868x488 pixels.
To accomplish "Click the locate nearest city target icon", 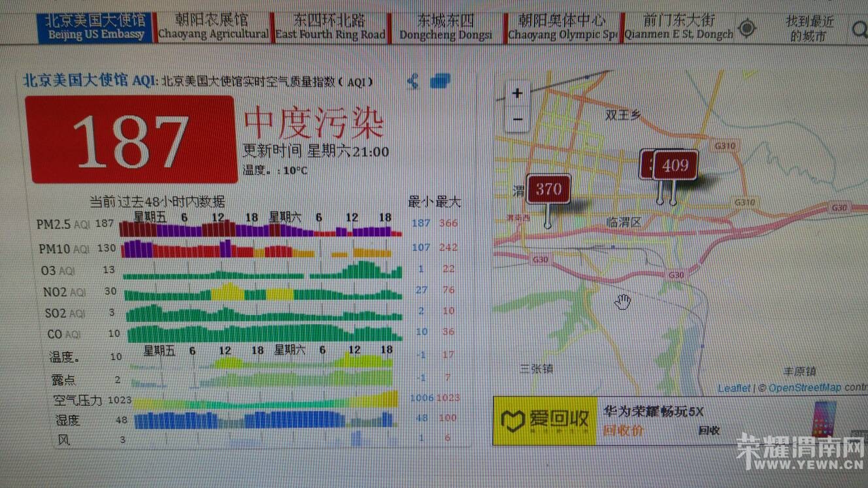I will pos(746,28).
